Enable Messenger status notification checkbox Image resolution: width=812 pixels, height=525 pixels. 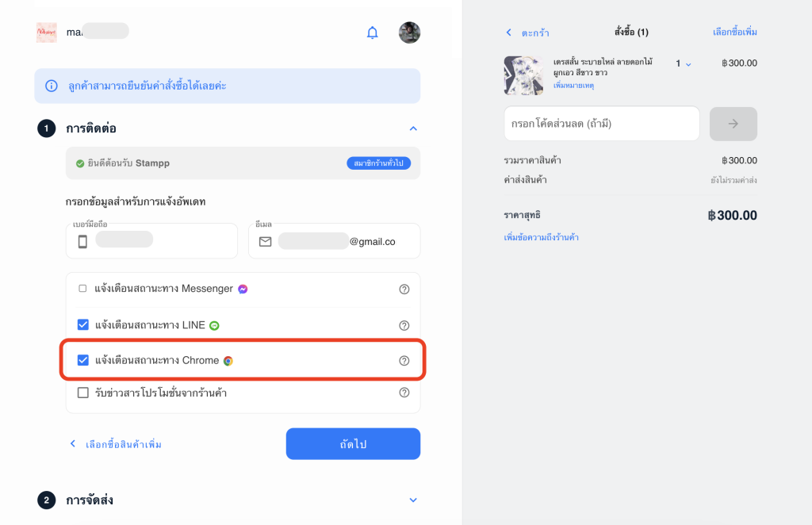click(x=82, y=289)
